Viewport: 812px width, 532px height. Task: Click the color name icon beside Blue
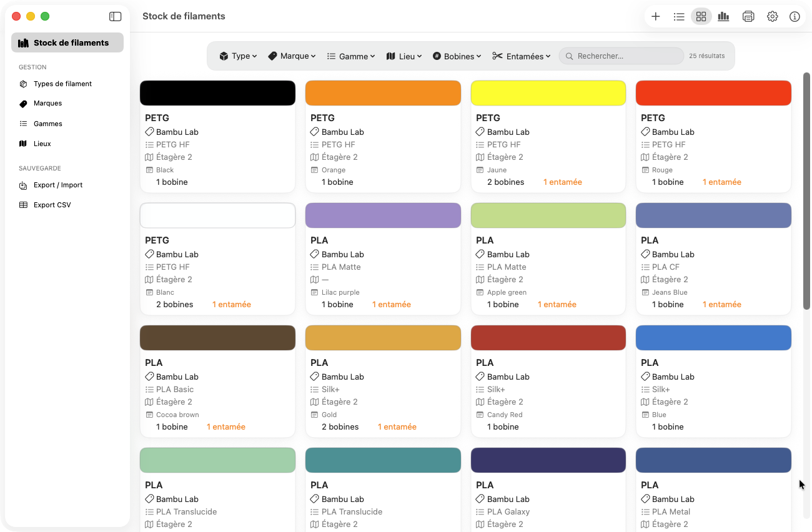[x=645, y=415]
